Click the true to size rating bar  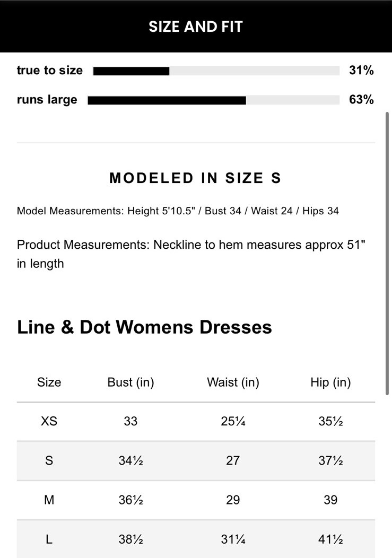tap(216, 71)
